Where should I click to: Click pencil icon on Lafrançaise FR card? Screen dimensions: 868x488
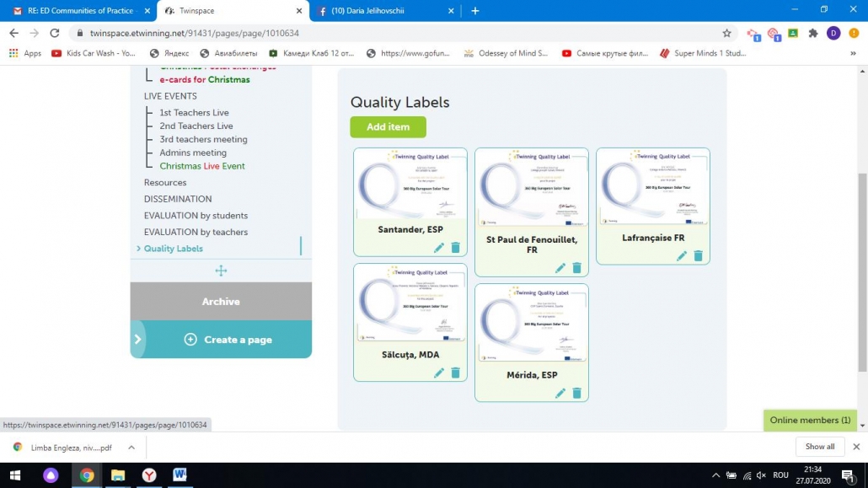(x=682, y=256)
